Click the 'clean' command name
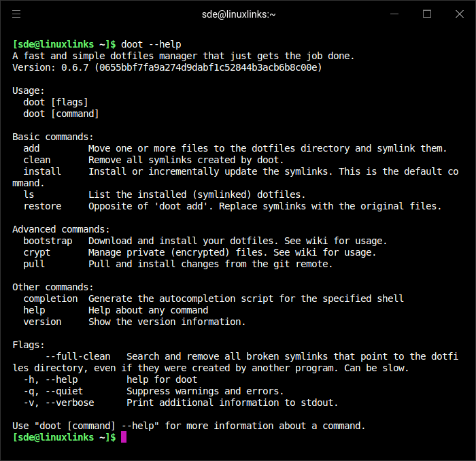Screen dimensions: 476x461 (37, 160)
